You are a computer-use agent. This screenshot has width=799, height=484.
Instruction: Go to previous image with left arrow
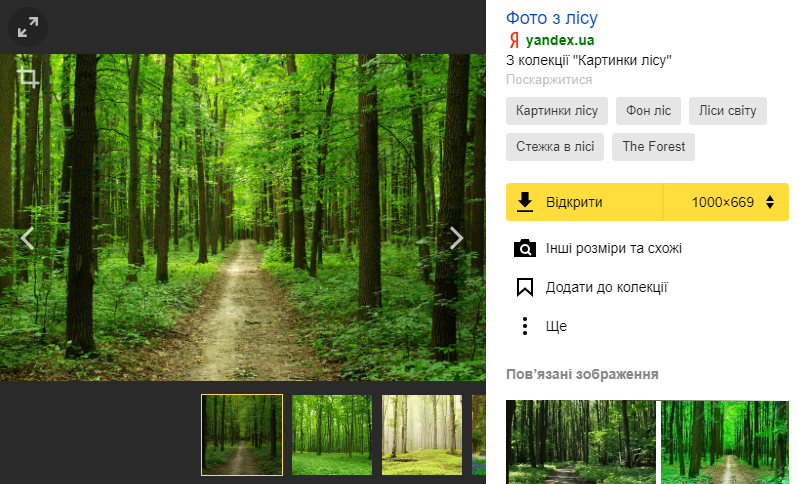pyautogui.click(x=27, y=238)
